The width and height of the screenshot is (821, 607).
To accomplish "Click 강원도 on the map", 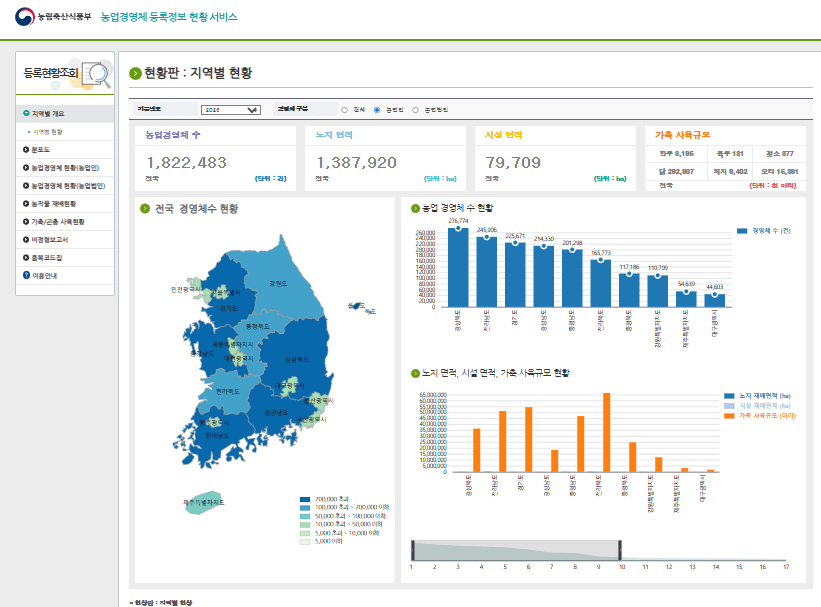I will (x=278, y=283).
